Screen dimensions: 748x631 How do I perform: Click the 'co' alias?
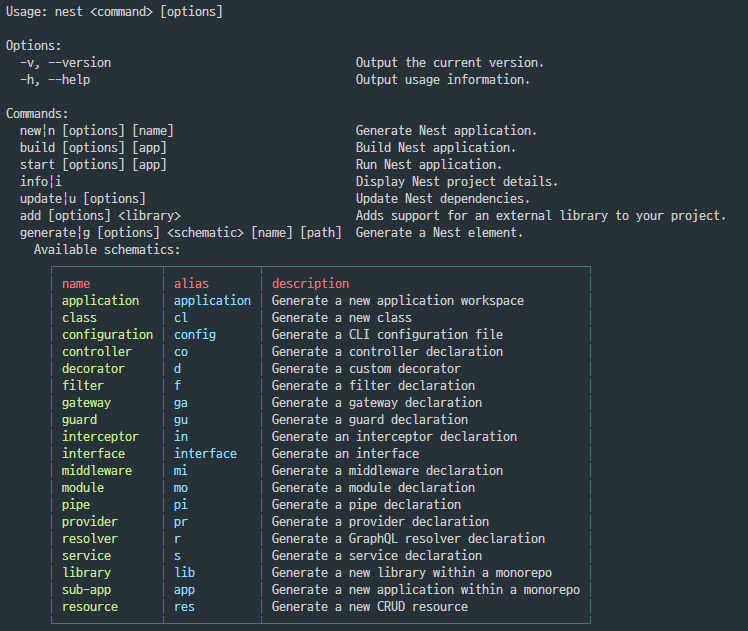pos(181,352)
